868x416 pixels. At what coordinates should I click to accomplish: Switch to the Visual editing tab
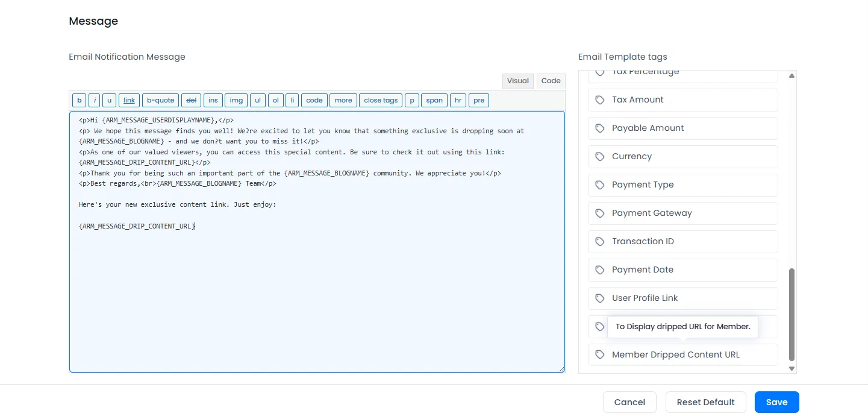[x=517, y=80]
